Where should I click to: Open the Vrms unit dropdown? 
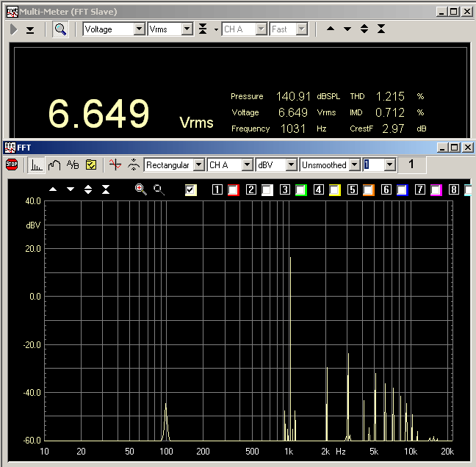coord(187,29)
